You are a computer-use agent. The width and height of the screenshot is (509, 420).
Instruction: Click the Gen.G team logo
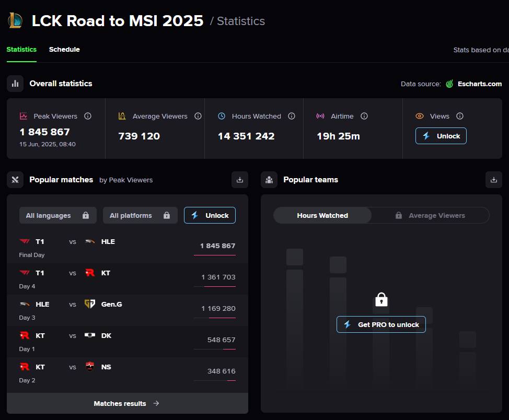90,304
